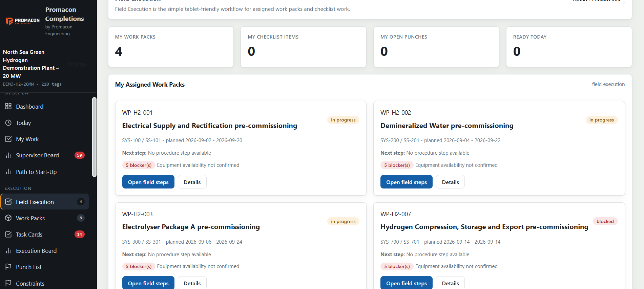Click the Field Execution 4 count badge
644x289 pixels.
click(x=81, y=202)
